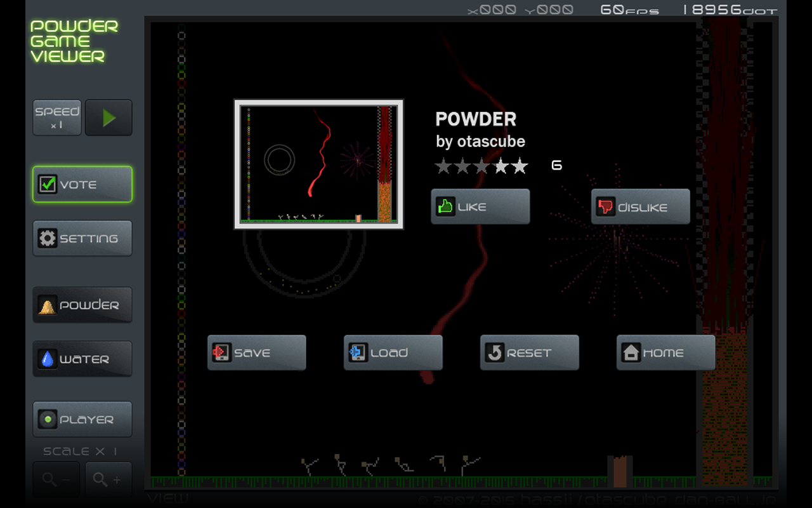Screen dimensions: 812x508
Task: Click the Speed x1 control
Action: 56,117
